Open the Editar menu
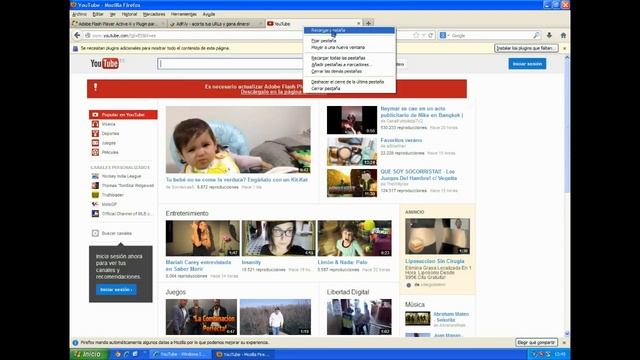 [x=98, y=14]
